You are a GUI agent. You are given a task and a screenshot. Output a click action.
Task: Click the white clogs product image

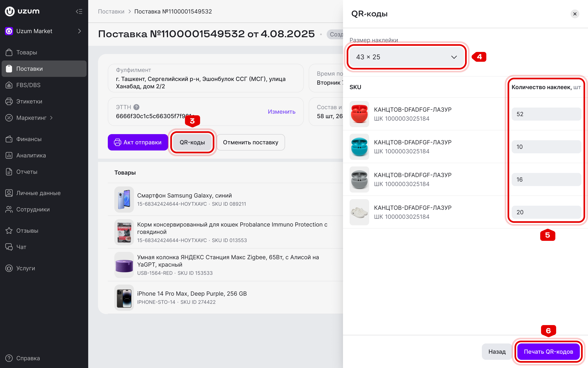tap(359, 212)
